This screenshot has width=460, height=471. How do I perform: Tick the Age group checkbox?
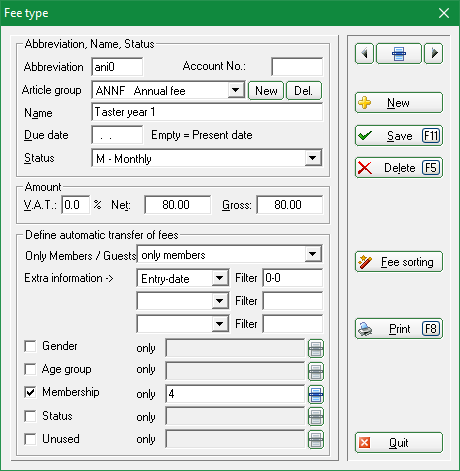click(x=30, y=369)
